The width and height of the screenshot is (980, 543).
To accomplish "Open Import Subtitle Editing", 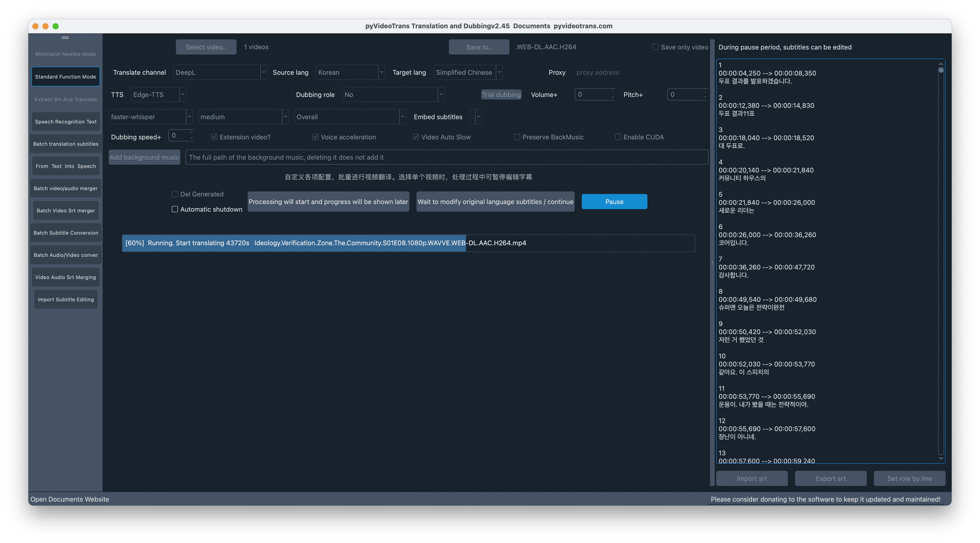I will pyautogui.click(x=65, y=300).
